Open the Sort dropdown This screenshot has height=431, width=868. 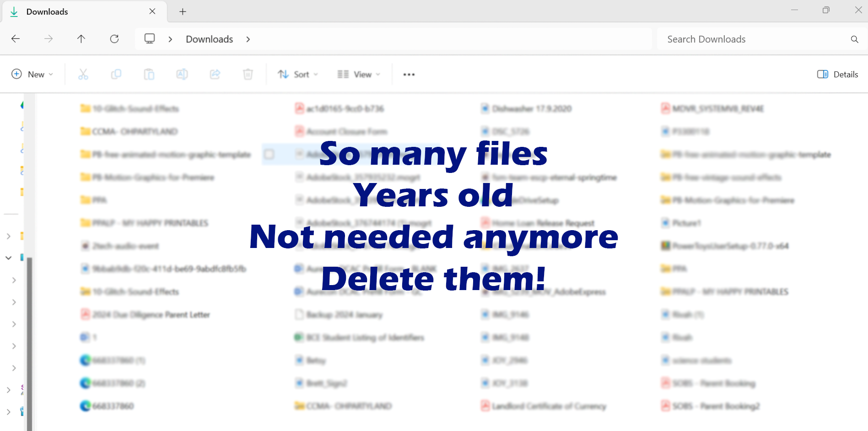[x=297, y=74]
